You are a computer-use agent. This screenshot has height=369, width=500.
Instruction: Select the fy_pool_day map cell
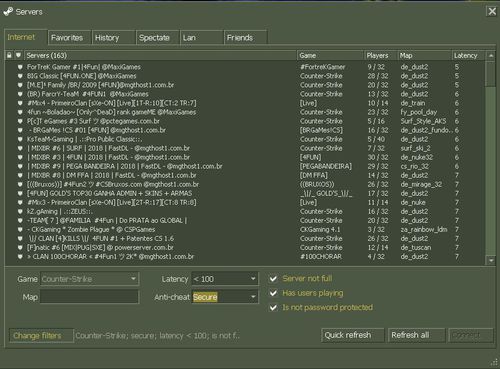point(419,112)
